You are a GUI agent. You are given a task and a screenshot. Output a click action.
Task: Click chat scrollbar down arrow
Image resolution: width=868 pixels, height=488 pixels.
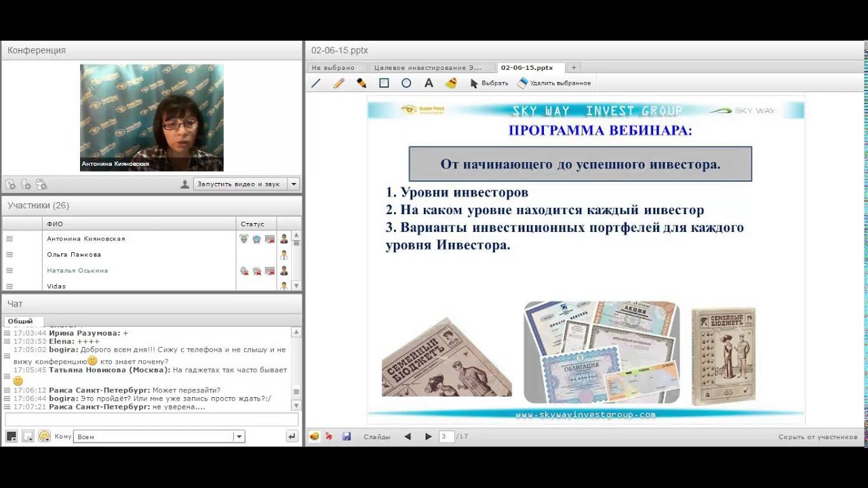click(296, 405)
